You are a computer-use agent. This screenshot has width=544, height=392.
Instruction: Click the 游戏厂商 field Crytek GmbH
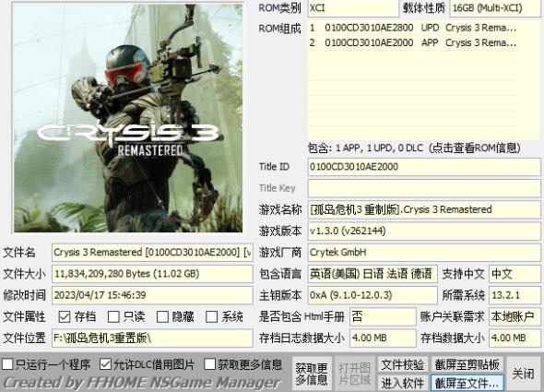[424, 253]
